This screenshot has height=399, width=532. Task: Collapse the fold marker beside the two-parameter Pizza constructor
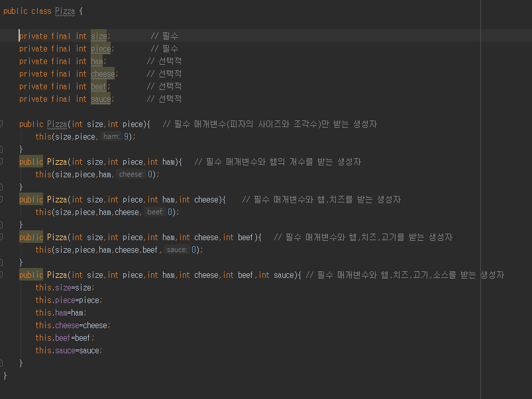1,124
